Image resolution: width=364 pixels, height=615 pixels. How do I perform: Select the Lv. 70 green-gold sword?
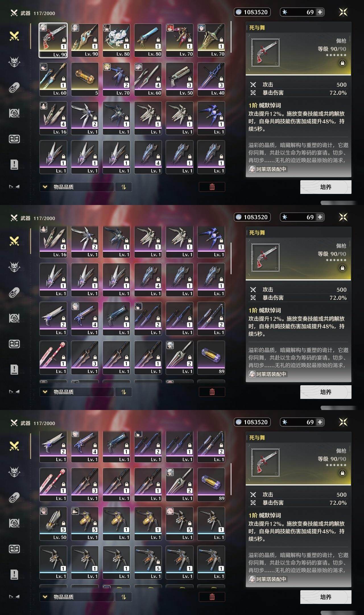point(211,40)
